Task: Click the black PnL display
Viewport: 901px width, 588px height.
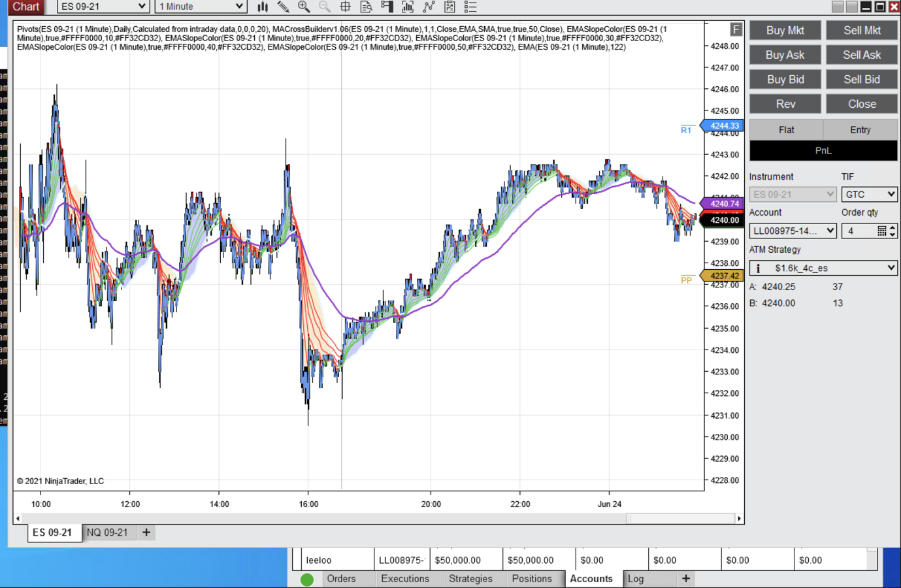Action: tap(823, 151)
